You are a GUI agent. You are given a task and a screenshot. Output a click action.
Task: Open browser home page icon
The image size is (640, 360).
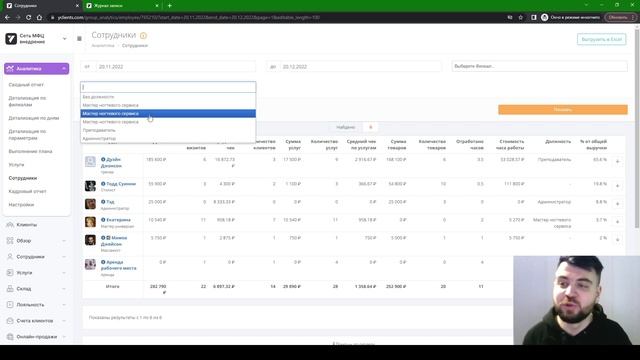click(39, 18)
